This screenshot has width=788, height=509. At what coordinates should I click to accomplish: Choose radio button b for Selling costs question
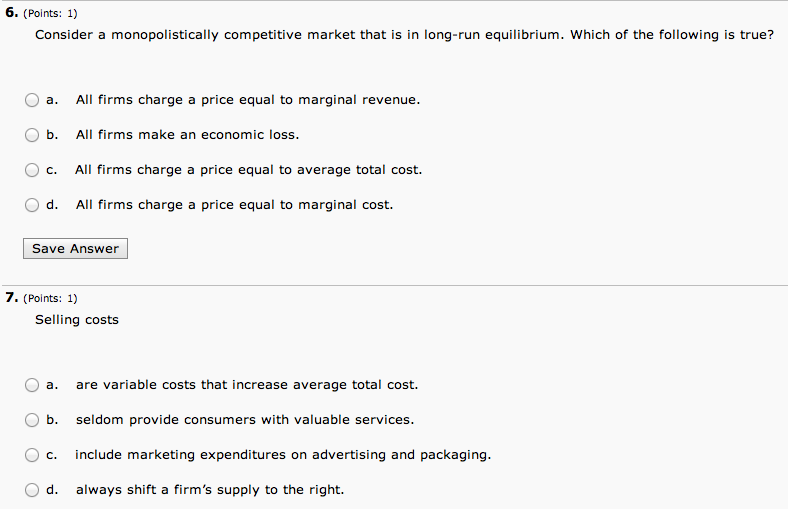click(x=32, y=420)
